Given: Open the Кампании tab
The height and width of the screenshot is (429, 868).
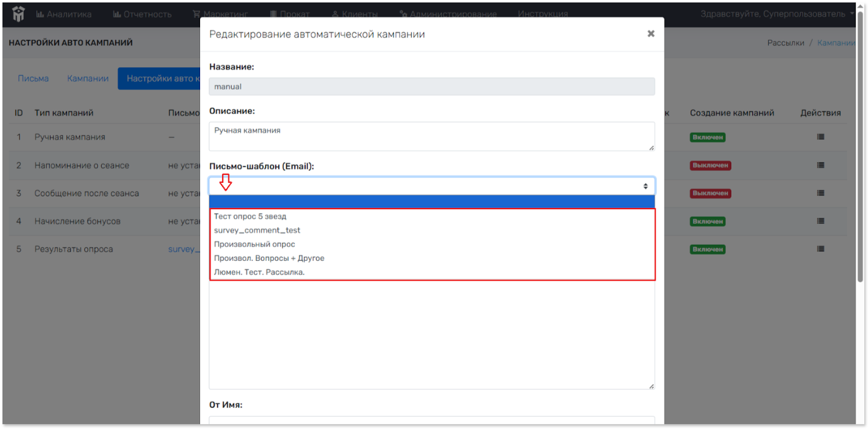Looking at the screenshot, I should [88, 79].
